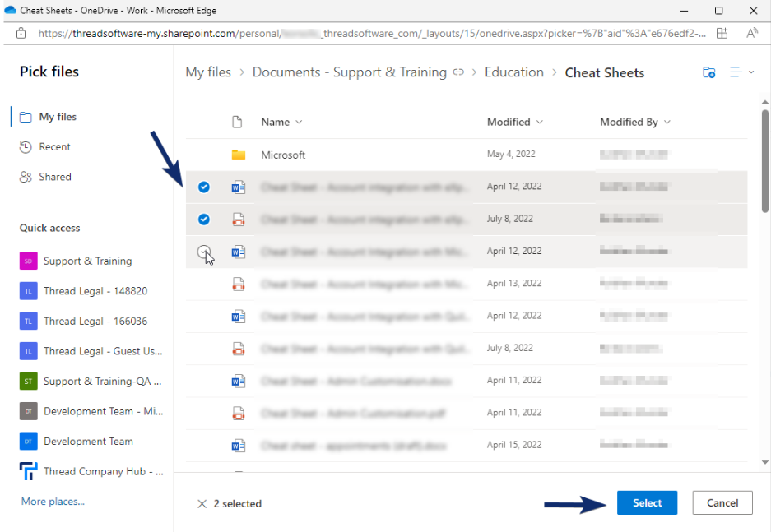Expand the view options chevron
The height and width of the screenshot is (532, 771).
click(x=751, y=72)
